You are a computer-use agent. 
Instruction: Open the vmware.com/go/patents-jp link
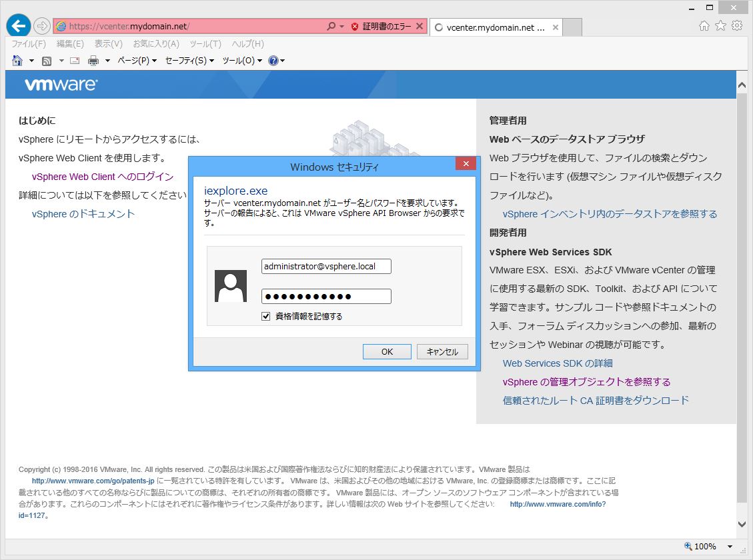click(93, 481)
